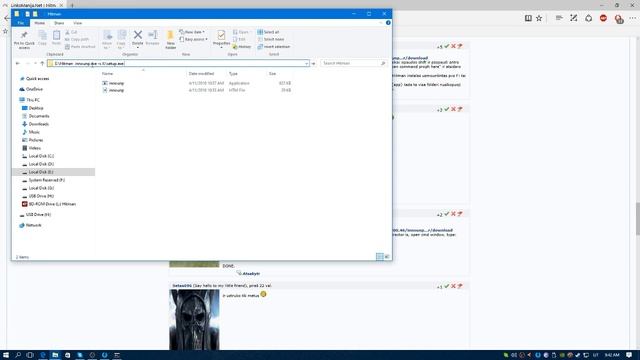Viewport: 640px width, 360px height.
Task: Open the Desktop folder in sidebar
Action: click(36, 108)
